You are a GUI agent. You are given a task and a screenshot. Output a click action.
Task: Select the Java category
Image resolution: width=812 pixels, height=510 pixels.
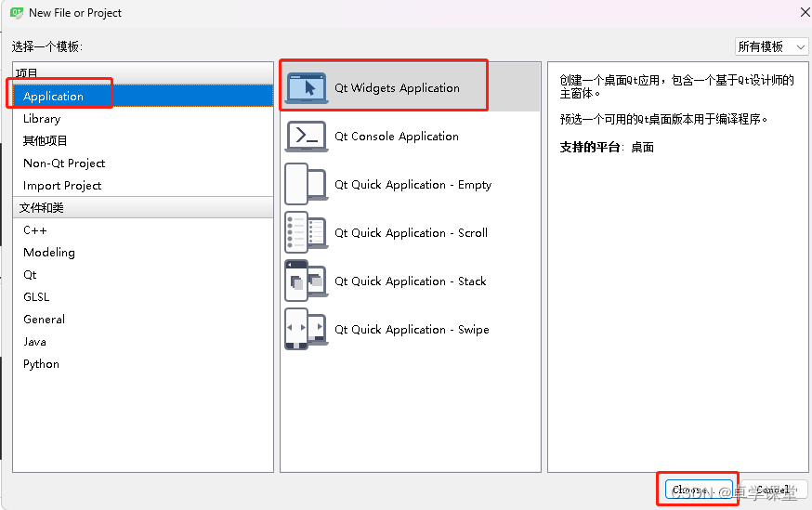click(143, 342)
